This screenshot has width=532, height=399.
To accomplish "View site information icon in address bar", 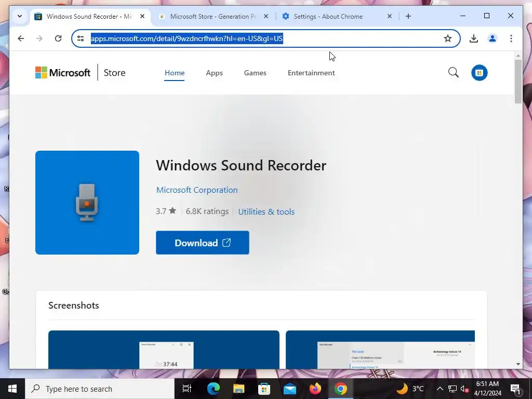I will (x=81, y=38).
